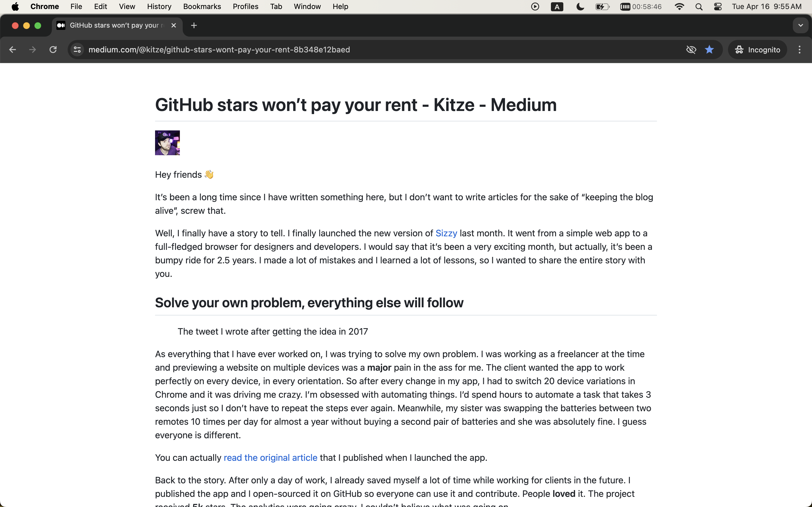Click the author avatar thumbnail
The width and height of the screenshot is (812, 507).
click(x=167, y=143)
